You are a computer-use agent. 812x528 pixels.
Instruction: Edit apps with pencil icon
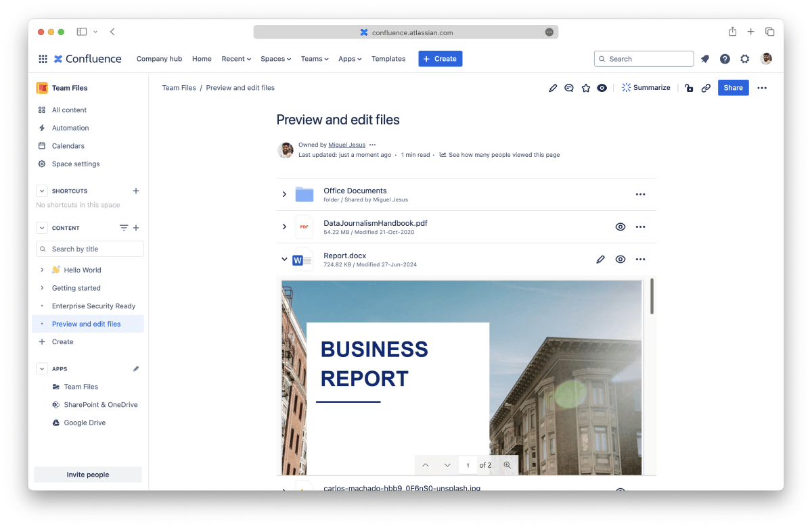click(136, 369)
